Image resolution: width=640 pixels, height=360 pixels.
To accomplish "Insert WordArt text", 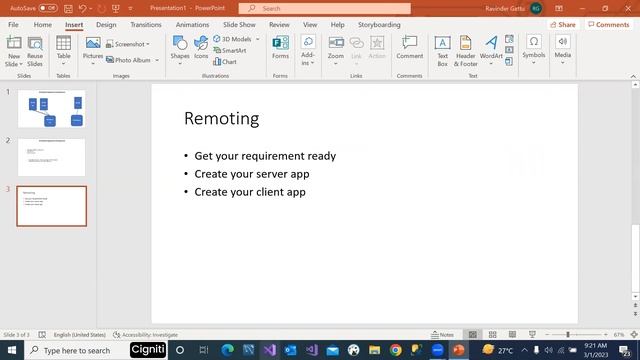I will tap(491, 51).
